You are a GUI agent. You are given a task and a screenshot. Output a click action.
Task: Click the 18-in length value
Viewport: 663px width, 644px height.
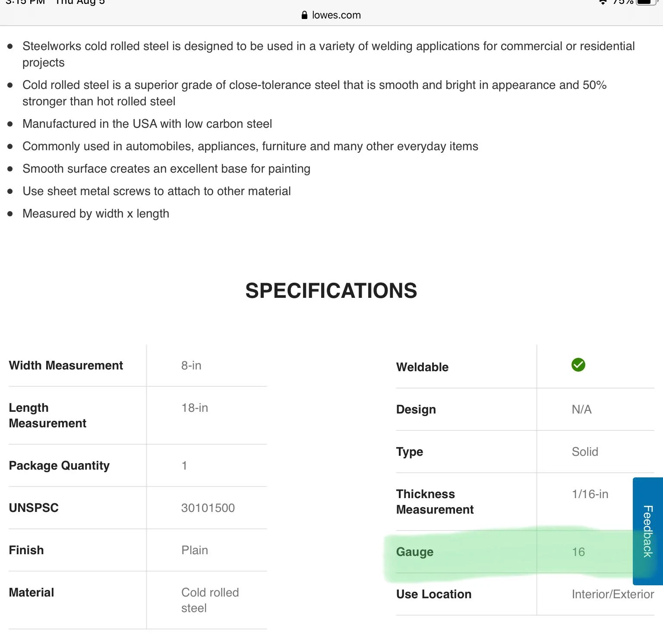pos(195,408)
